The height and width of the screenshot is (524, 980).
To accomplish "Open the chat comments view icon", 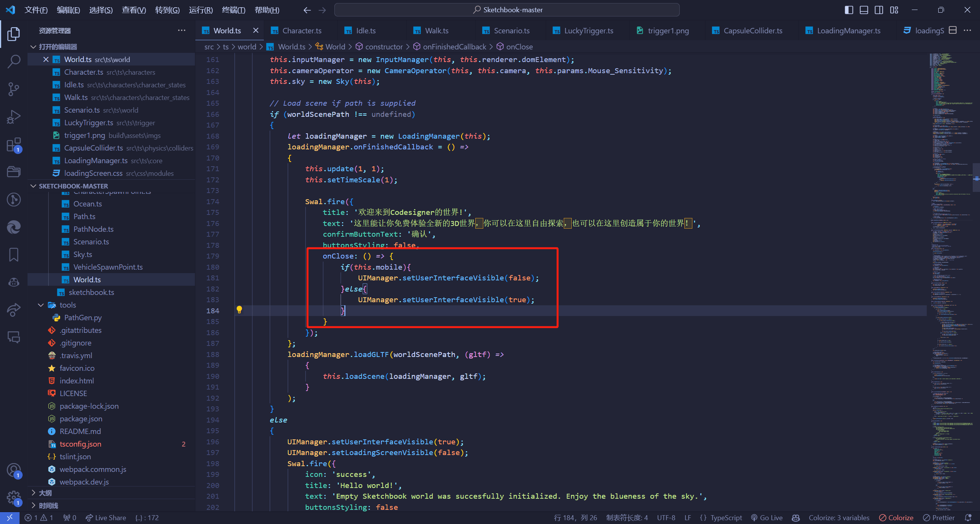I will point(14,337).
